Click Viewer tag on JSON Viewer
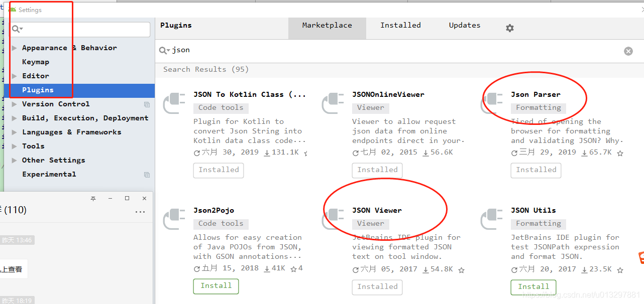The width and height of the screenshot is (644, 304). 371,223
